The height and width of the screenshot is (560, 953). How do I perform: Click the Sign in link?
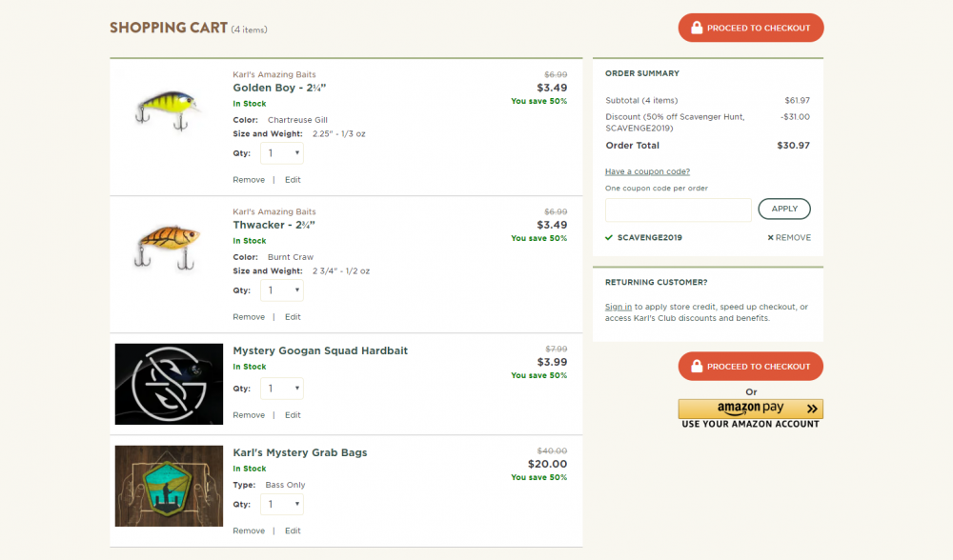[x=618, y=307]
